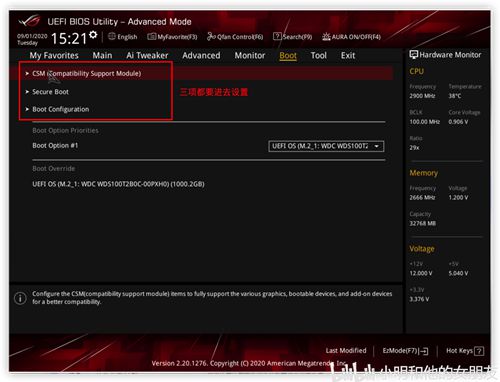Toggle AURA ON/OFF(F4)
This screenshot has height=382, width=500.
click(352, 37)
